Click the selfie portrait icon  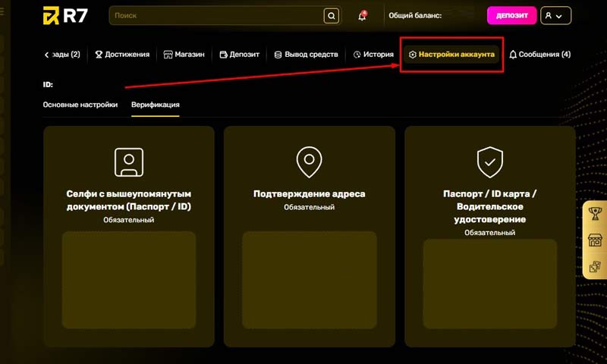(128, 161)
